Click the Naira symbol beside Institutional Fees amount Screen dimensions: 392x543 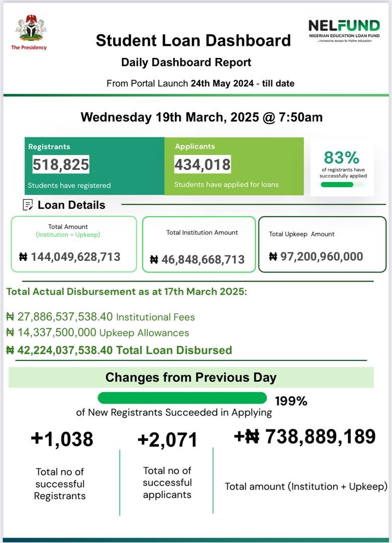pos(10,317)
